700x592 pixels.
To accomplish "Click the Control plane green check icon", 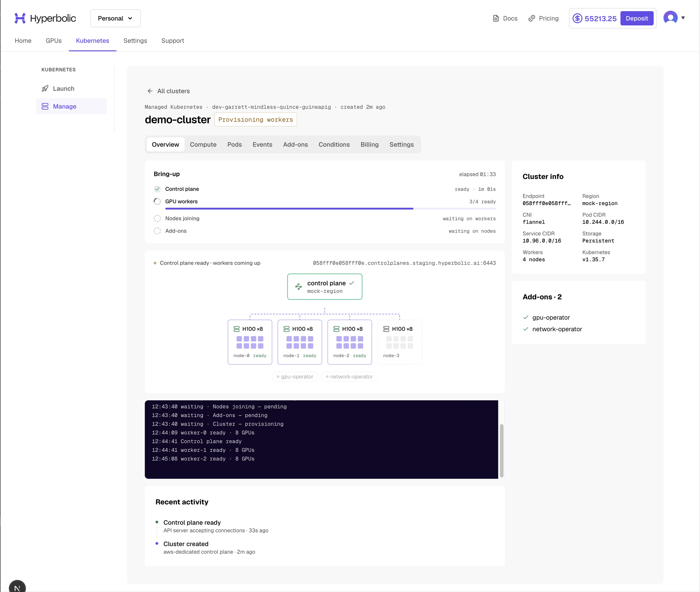I will pyautogui.click(x=157, y=189).
